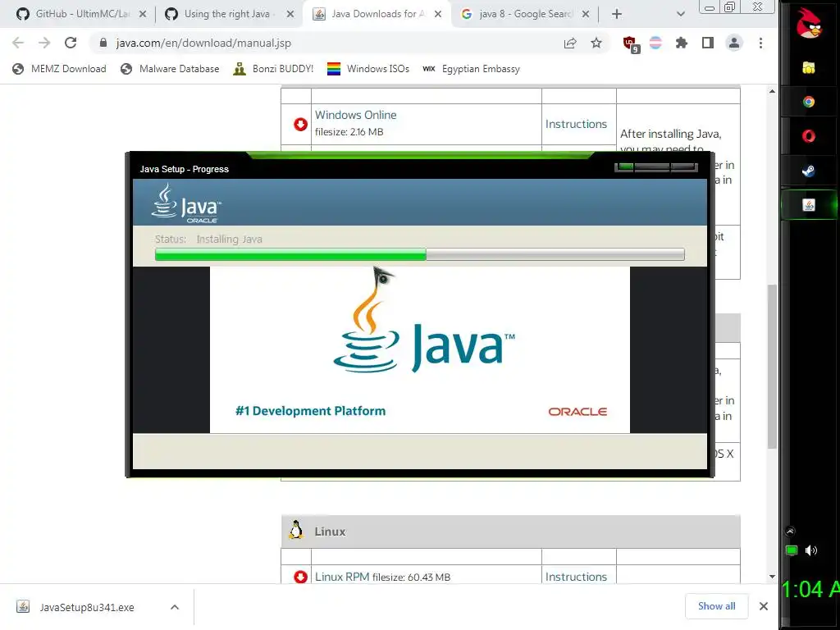The height and width of the screenshot is (630, 840).
Task: Click the page vertical scrollbar thumb
Action: (x=772, y=367)
